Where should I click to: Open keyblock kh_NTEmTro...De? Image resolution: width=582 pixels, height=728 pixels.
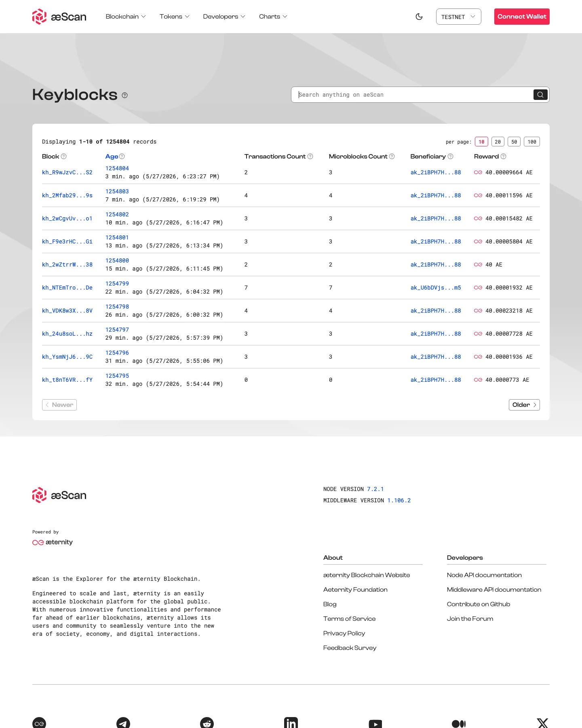(x=67, y=288)
